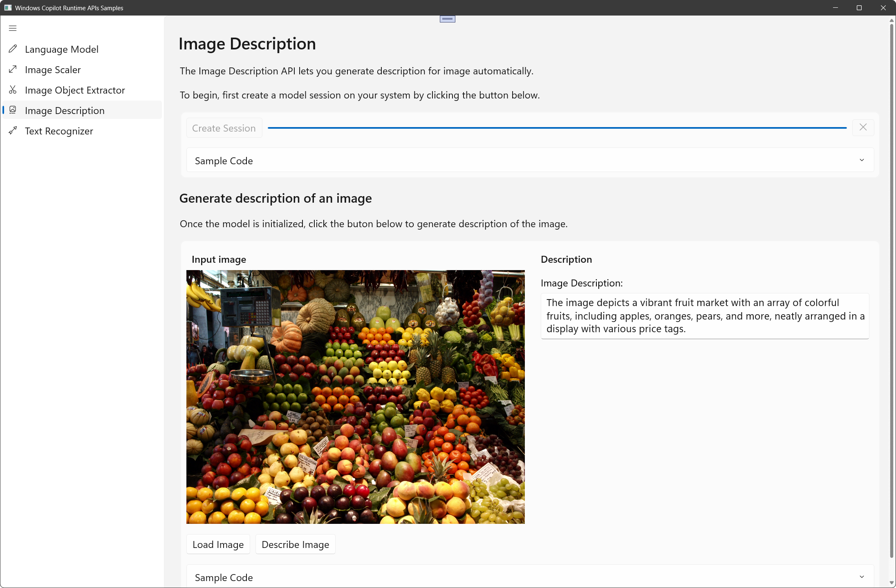Go to Image Scaler page
Viewport: 896px width, 588px height.
(53, 70)
